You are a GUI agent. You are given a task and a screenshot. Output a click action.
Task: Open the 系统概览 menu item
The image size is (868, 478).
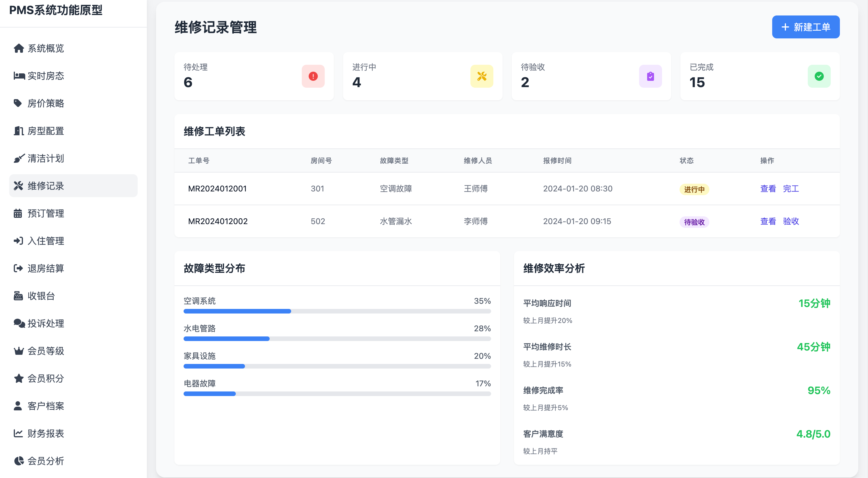click(73, 48)
